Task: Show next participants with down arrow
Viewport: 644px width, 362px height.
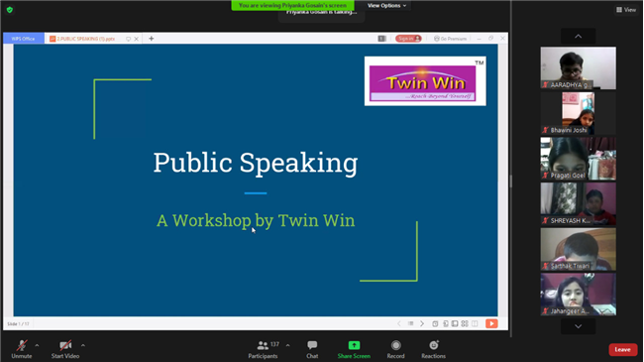Action: click(578, 326)
